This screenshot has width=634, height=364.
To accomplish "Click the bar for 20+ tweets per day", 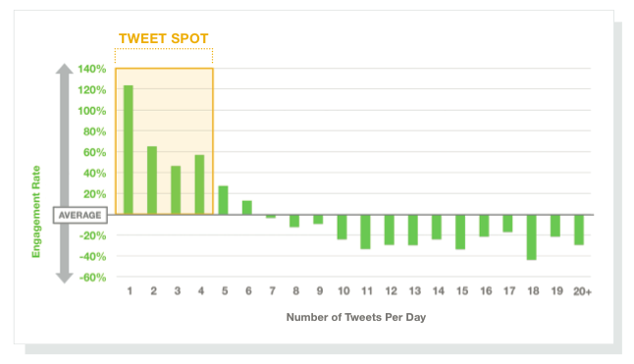I will [x=579, y=230].
